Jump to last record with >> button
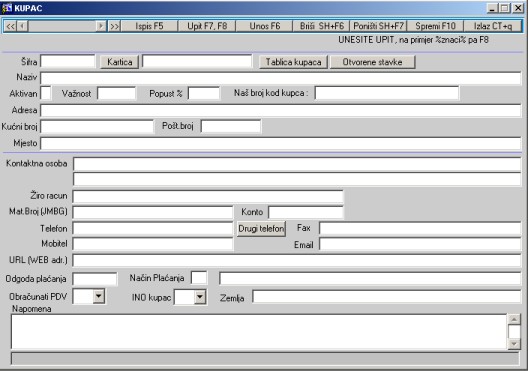The height and width of the screenshot is (371, 528). pyautogui.click(x=114, y=26)
